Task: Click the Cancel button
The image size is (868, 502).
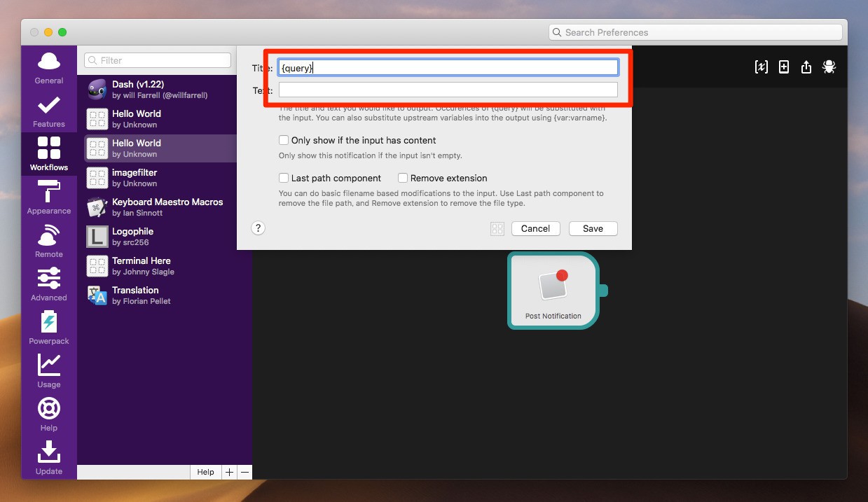Action: tap(535, 228)
